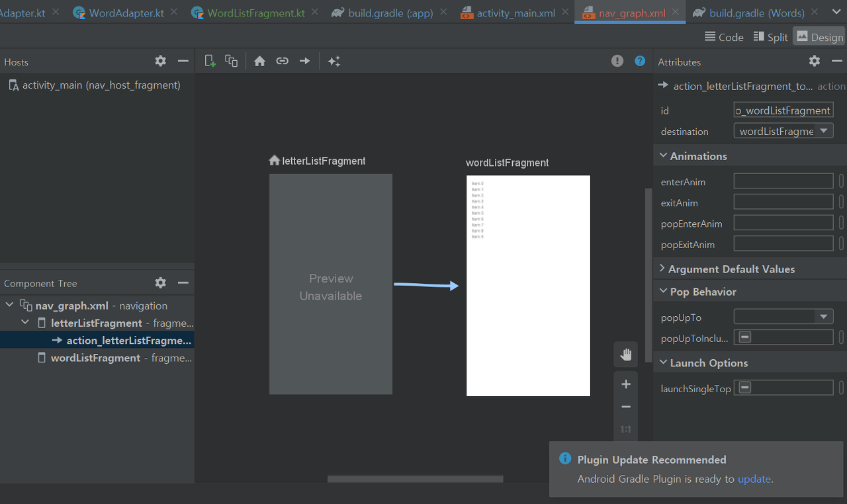Select the action arrow between fragments

(x=427, y=285)
